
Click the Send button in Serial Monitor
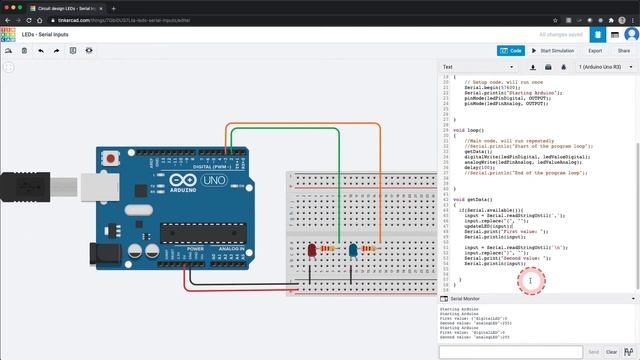(593, 352)
